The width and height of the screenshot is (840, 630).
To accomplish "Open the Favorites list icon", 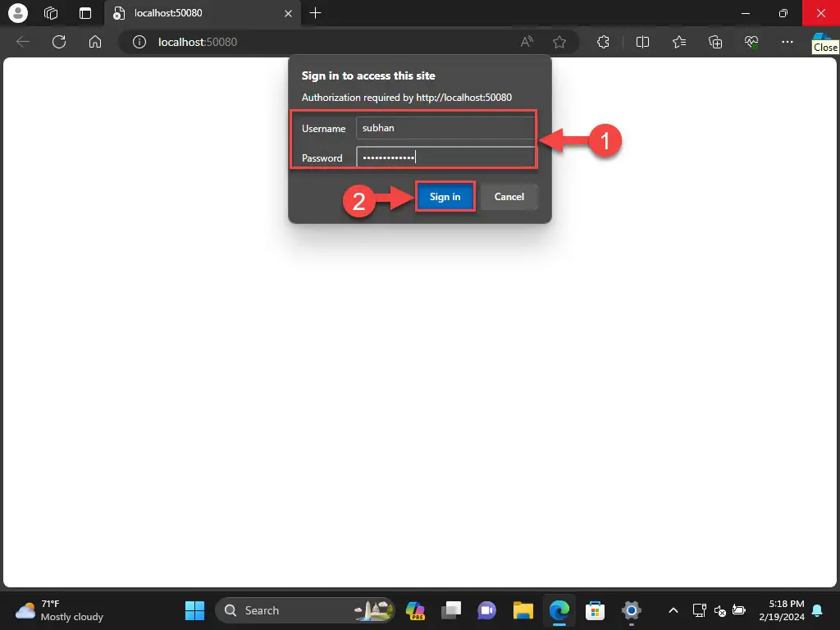I will [x=678, y=42].
